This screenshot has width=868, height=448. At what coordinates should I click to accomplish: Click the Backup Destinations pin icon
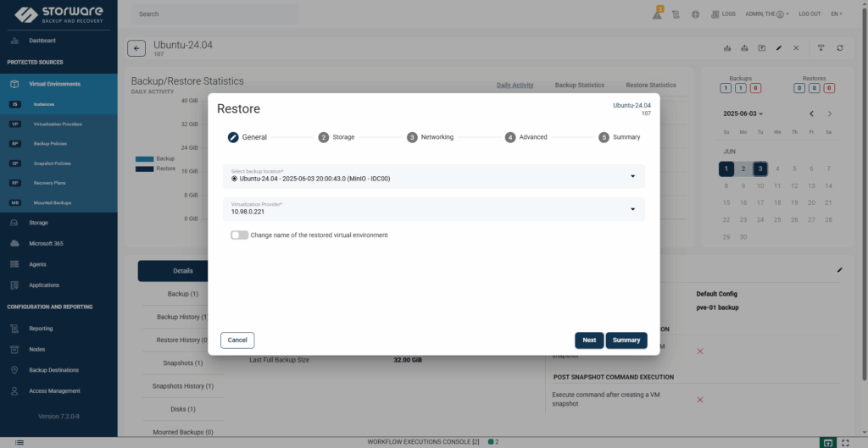click(x=14, y=370)
